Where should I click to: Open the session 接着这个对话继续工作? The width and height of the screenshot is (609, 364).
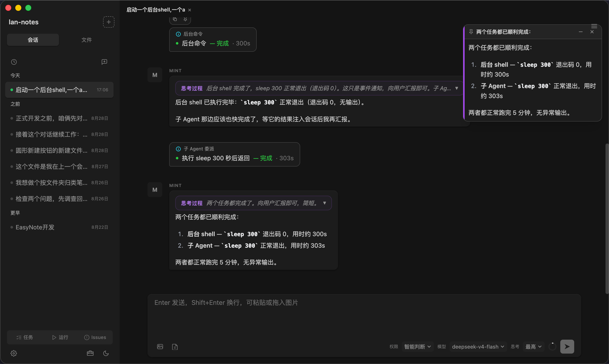tap(59, 134)
